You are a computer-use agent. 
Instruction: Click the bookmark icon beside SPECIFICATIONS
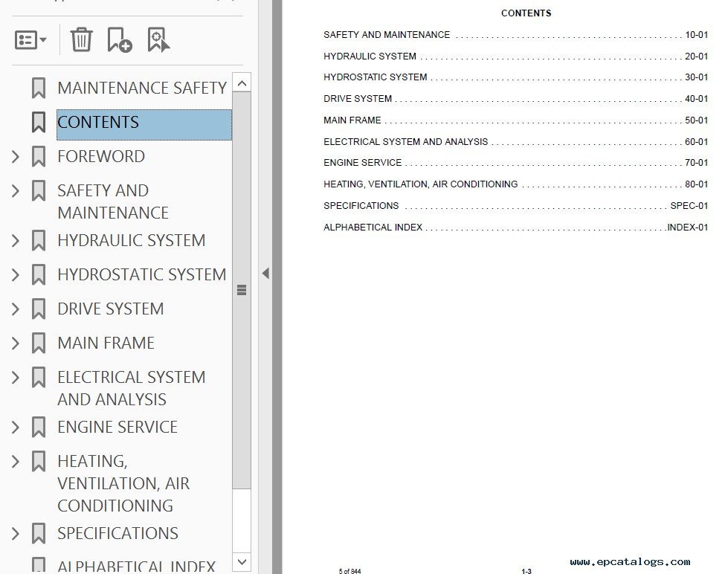39,533
